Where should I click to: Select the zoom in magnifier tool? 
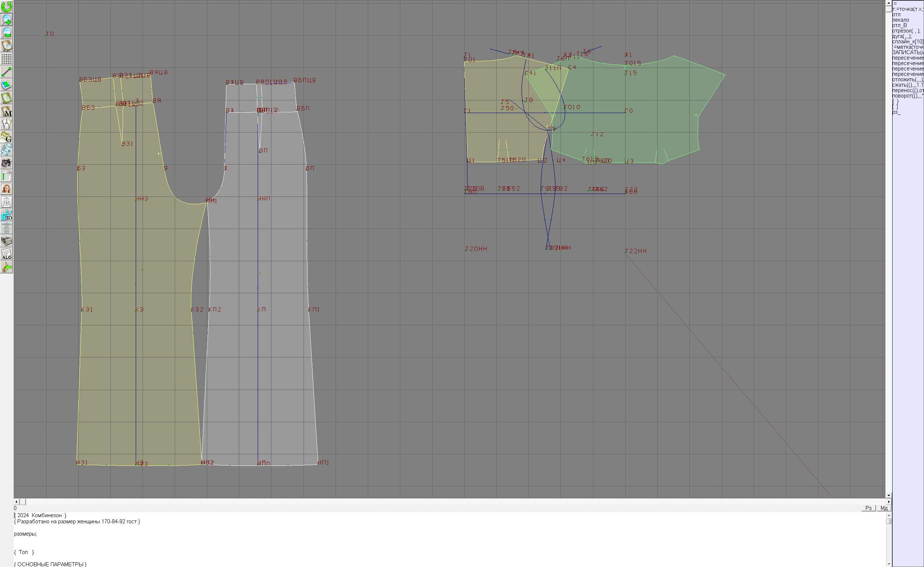click(6, 20)
